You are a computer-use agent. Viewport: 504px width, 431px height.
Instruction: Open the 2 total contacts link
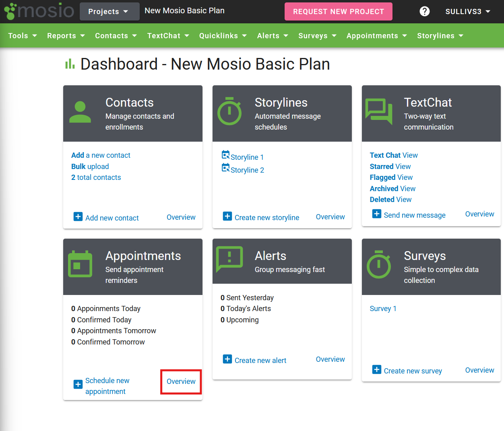click(x=96, y=177)
